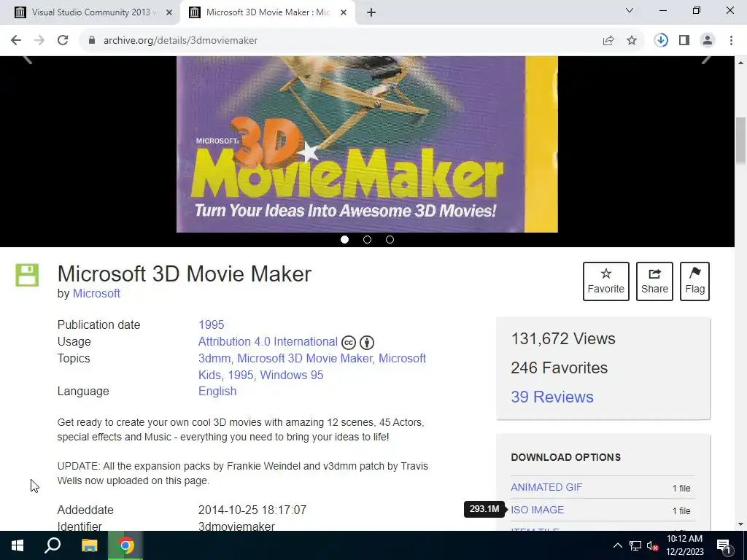
Task: Click the lock icon for site info
Action: coord(92,41)
